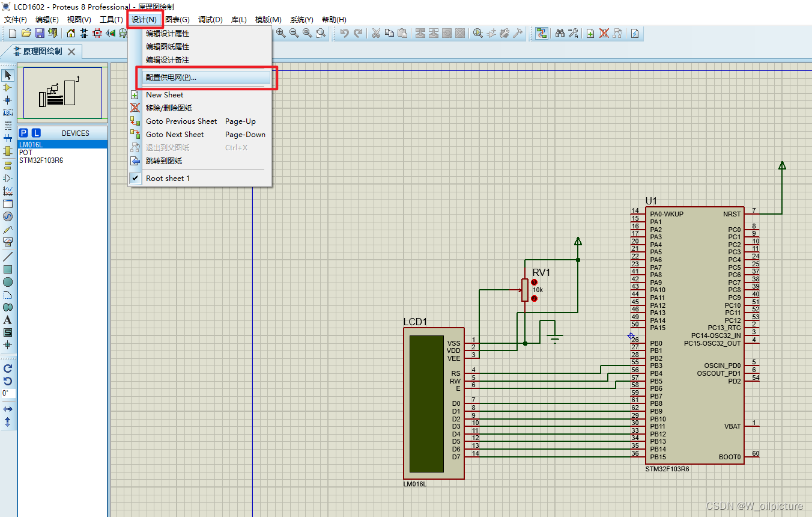Toggle the Root sheet 1 checkmark entry
The image size is (812, 517).
tap(168, 179)
